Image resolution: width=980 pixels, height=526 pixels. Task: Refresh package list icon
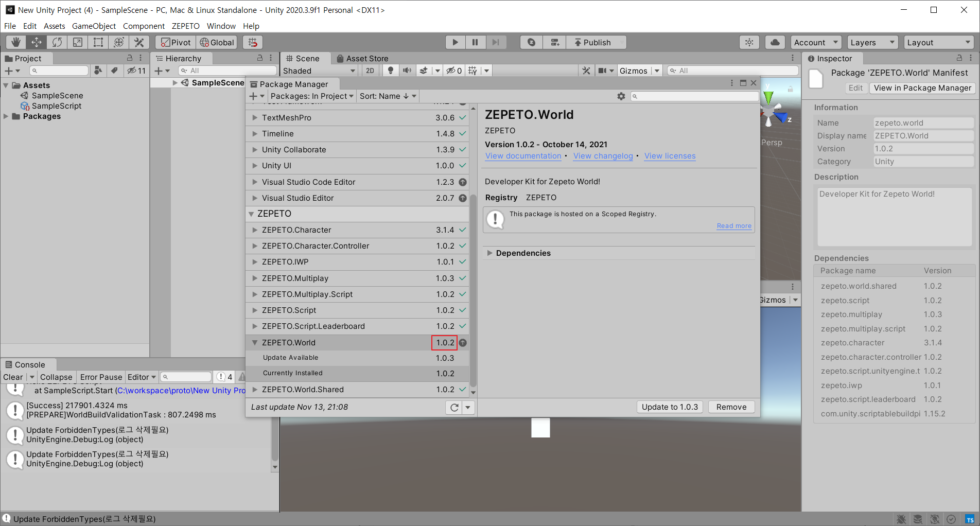[454, 407]
